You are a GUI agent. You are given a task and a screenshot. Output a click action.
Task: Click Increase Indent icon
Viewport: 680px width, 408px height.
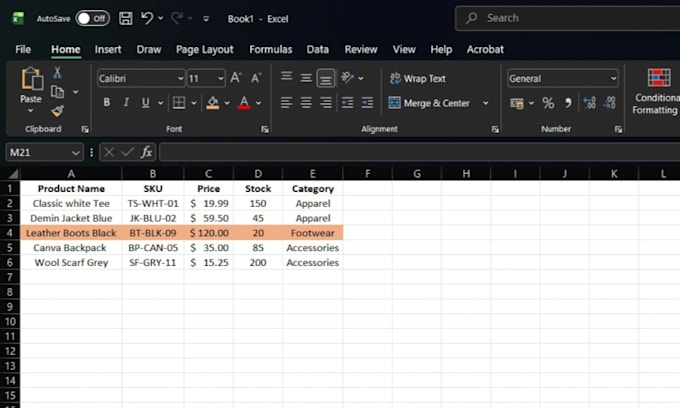367,103
